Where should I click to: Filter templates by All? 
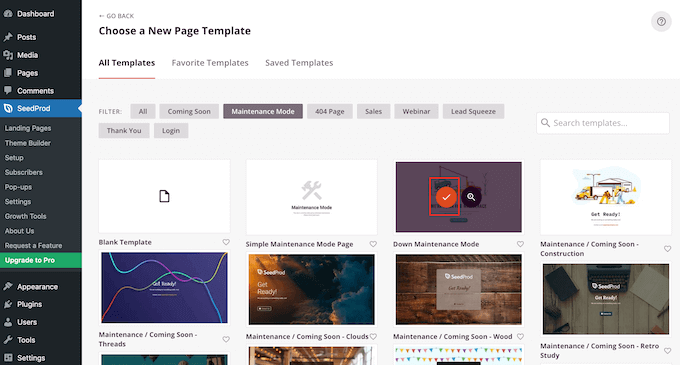[x=143, y=111]
